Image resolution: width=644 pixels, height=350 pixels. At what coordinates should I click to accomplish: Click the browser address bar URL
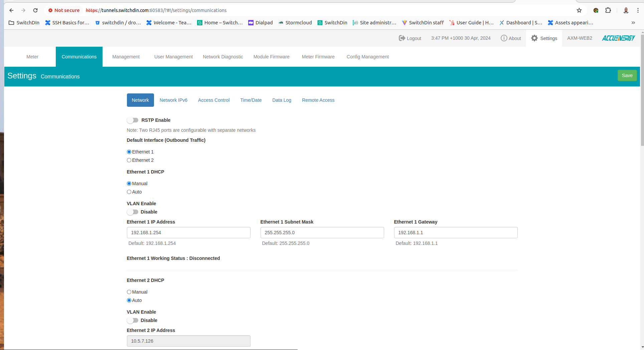click(x=156, y=10)
